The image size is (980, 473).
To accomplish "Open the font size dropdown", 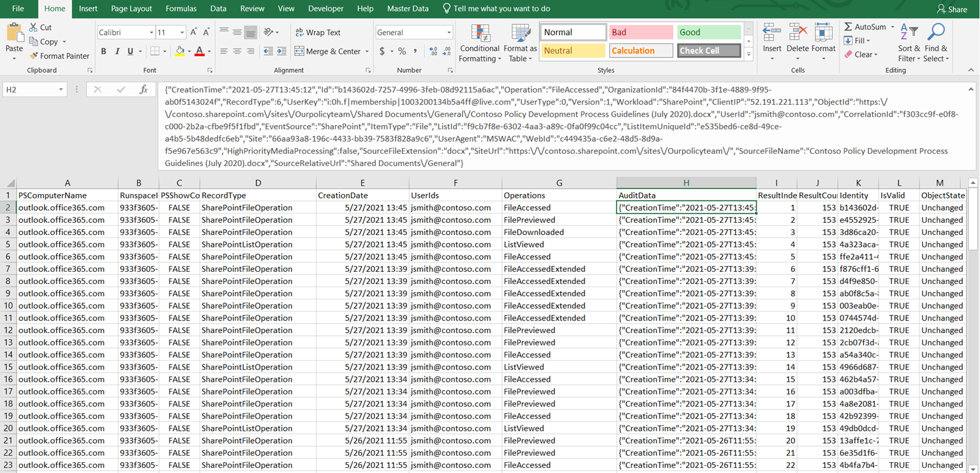I will point(182,33).
